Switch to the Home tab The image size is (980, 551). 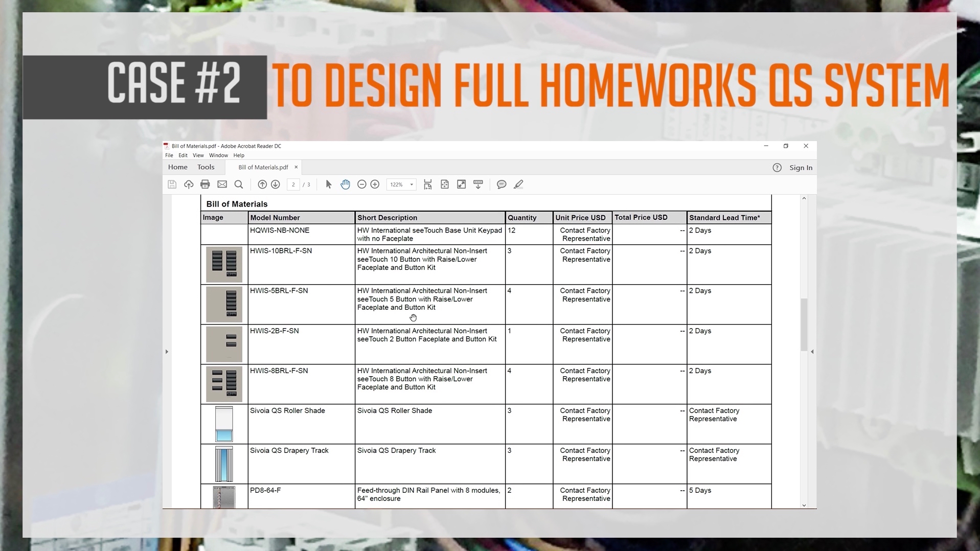pyautogui.click(x=178, y=167)
